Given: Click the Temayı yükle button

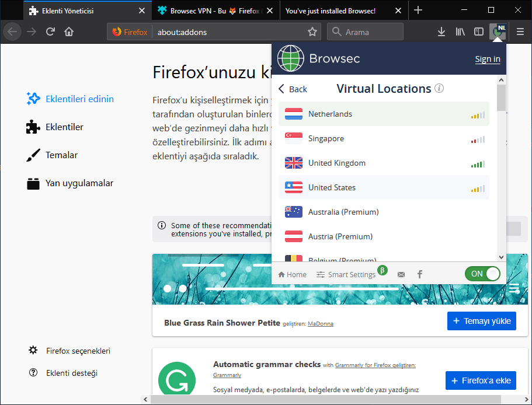Looking at the screenshot, I should click(481, 321).
